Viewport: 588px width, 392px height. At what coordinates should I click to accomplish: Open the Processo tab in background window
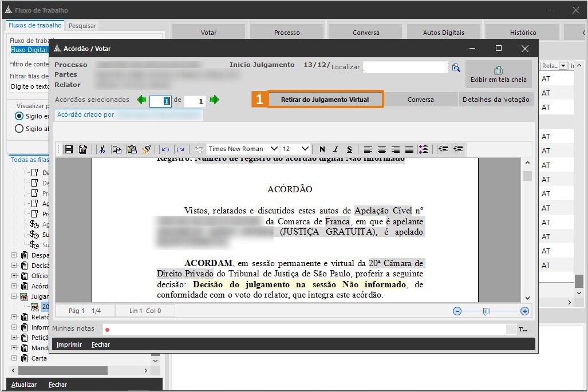tap(287, 33)
